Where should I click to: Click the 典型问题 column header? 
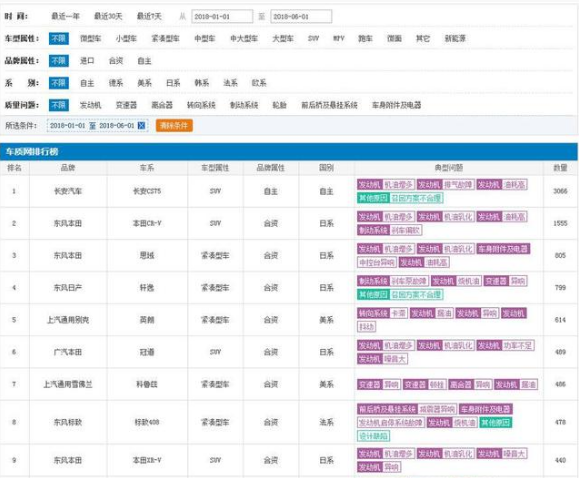click(449, 168)
